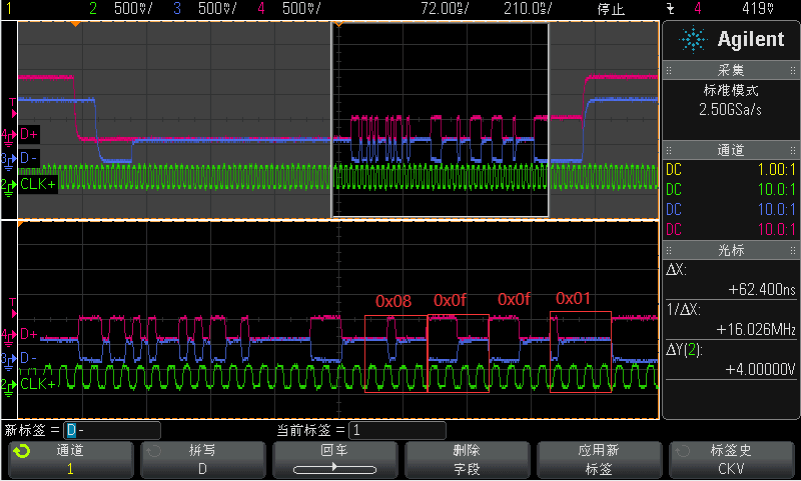
Task: Open the 采集 acquisition panel header
Action: click(x=731, y=70)
